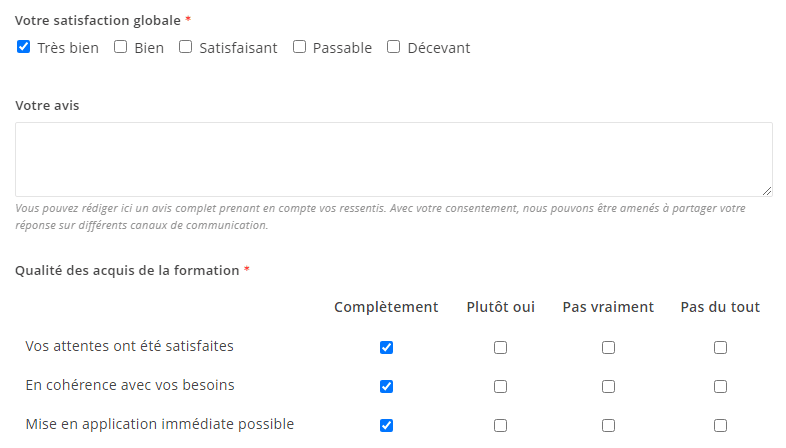
Task: Uncheck Complètement for En cohérence avec vos besoins
Action: point(386,386)
